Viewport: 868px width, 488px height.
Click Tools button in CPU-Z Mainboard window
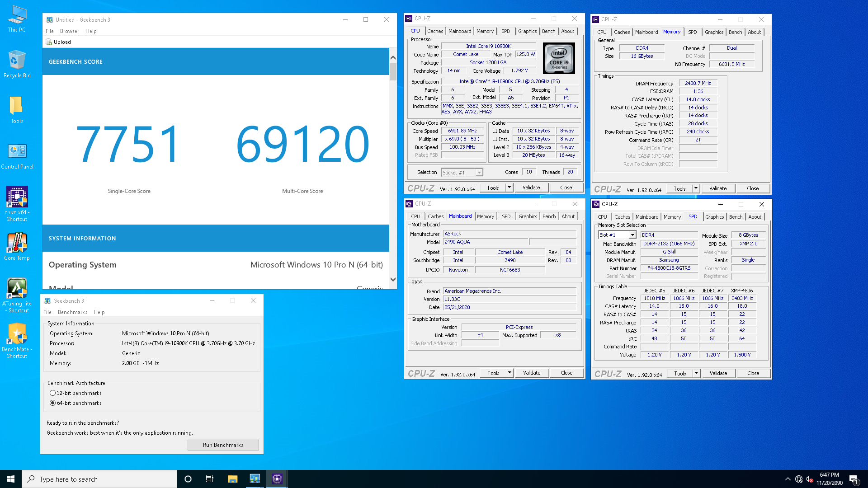tap(493, 373)
